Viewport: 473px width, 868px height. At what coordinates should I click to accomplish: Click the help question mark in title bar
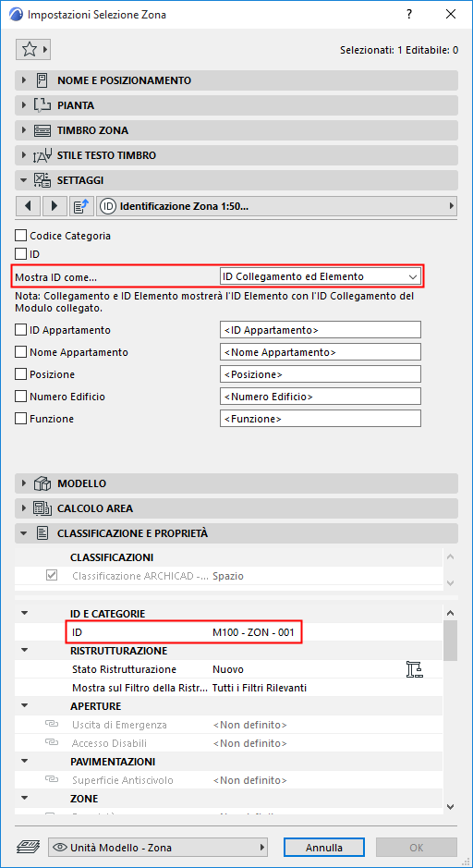[409, 15]
